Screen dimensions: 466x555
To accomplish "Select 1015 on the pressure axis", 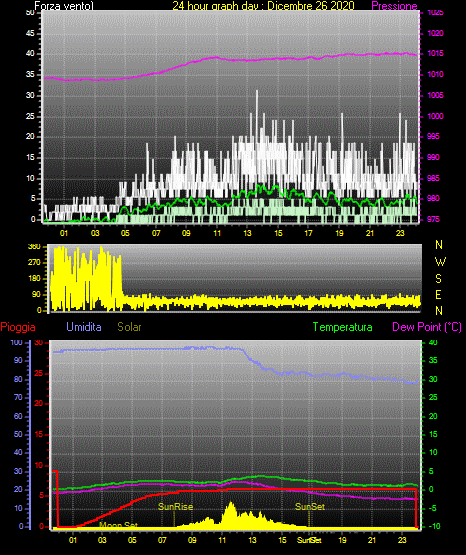I will click(x=435, y=53).
